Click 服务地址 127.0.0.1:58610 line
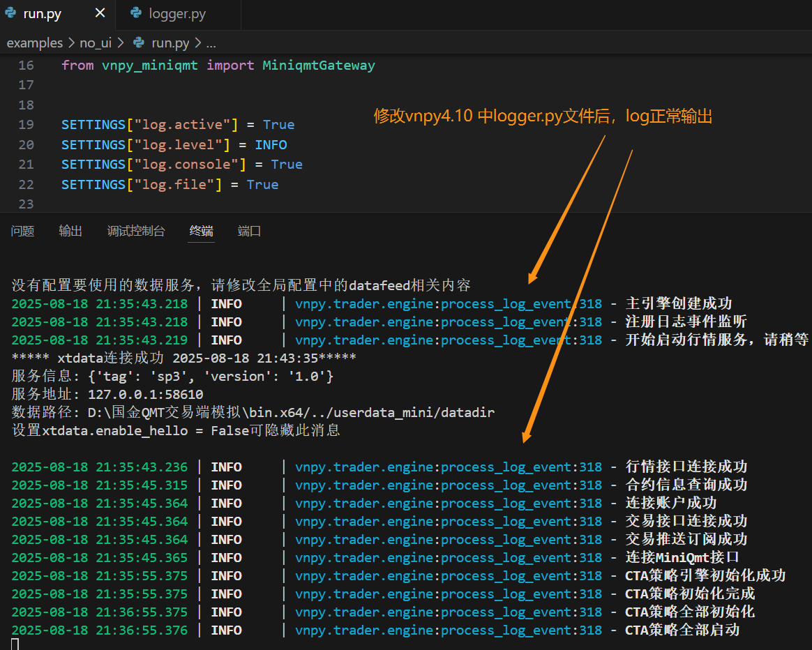The height and width of the screenshot is (650, 812). 107,394
